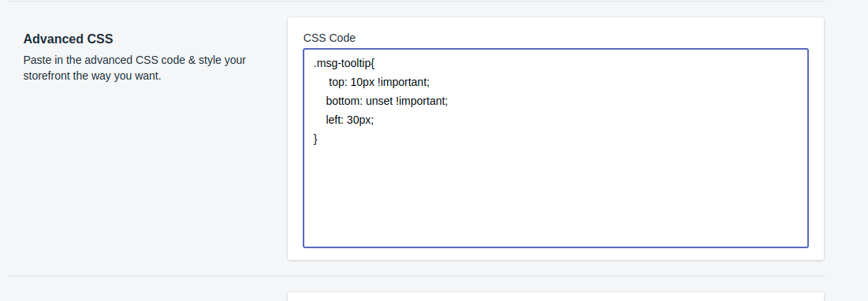
Task: Click the opening curly brace after .msg-tooltip
Action: coord(373,64)
